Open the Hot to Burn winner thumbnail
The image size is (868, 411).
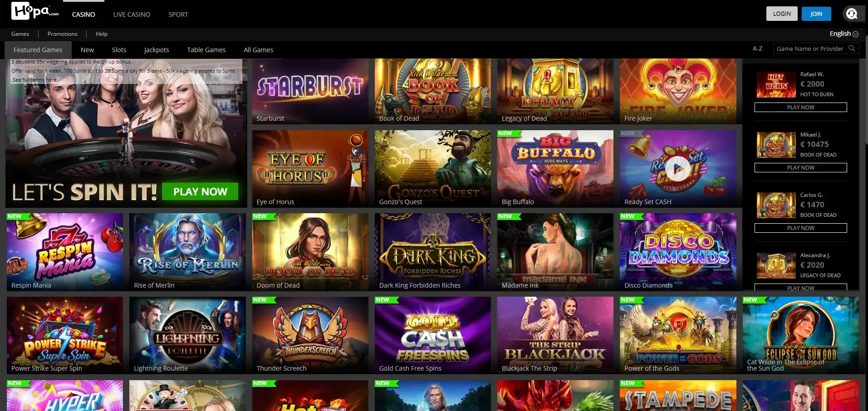pyautogui.click(x=776, y=84)
